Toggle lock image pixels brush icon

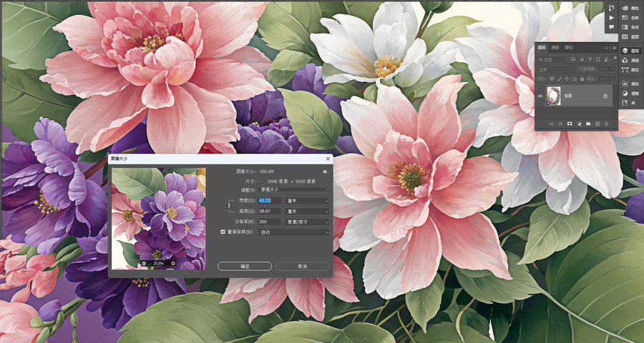(x=560, y=79)
